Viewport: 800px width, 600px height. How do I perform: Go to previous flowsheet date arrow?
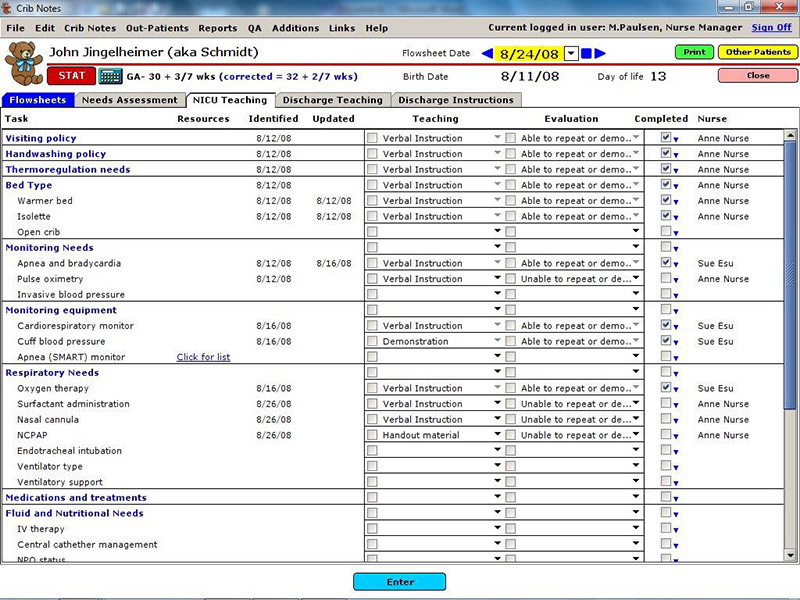tap(487, 54)
